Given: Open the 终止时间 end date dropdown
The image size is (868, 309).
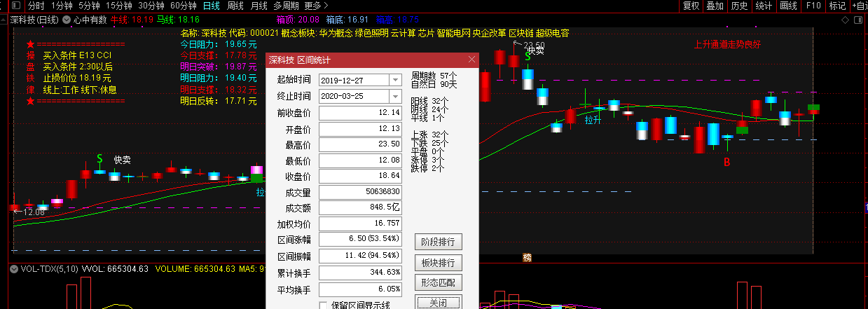Looking at the screenshot, I should 395,96.
